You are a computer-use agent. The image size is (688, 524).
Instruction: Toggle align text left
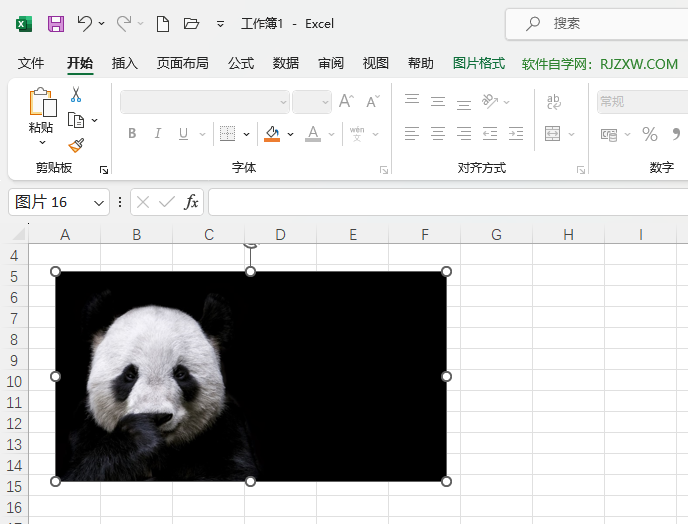412,133
